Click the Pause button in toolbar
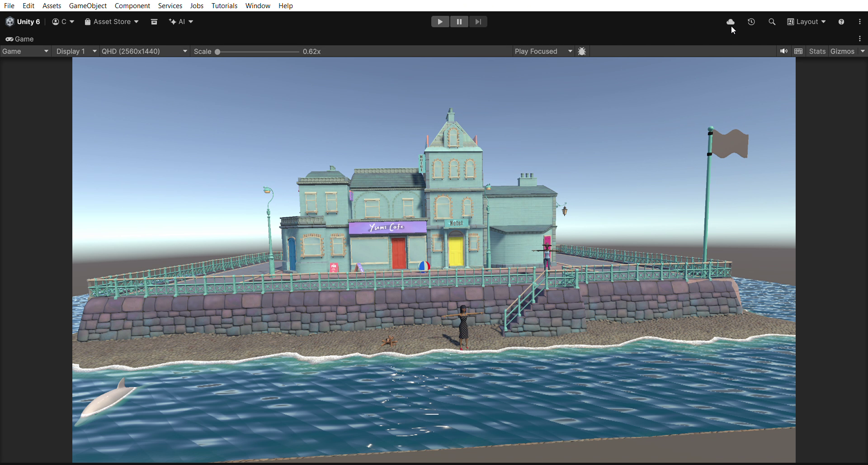 pyautogui.click(x=459, y=22)
